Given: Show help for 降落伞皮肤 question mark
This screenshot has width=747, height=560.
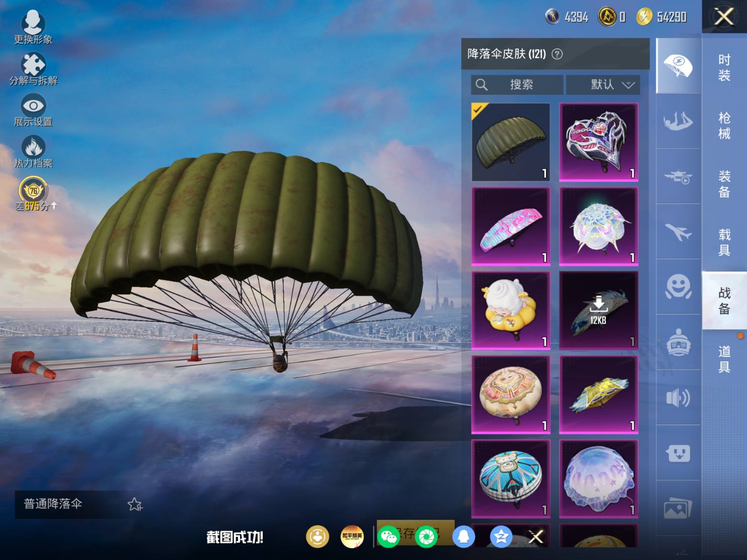Looking at the screenshot, I should point(557,54).
